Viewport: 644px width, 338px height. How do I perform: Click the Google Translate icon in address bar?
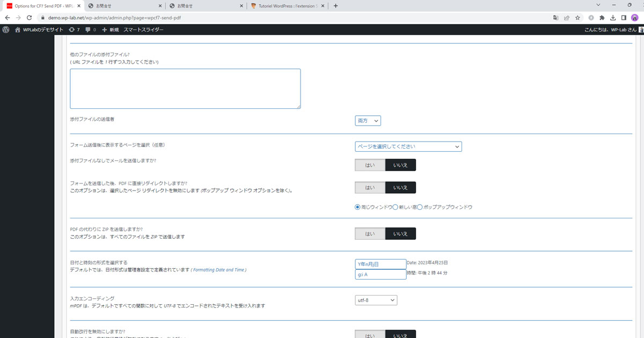pyautogui.click(x=556, y=17)
